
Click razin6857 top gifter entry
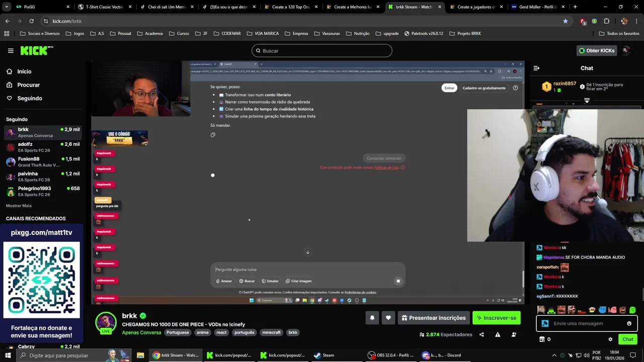[558, 86]
